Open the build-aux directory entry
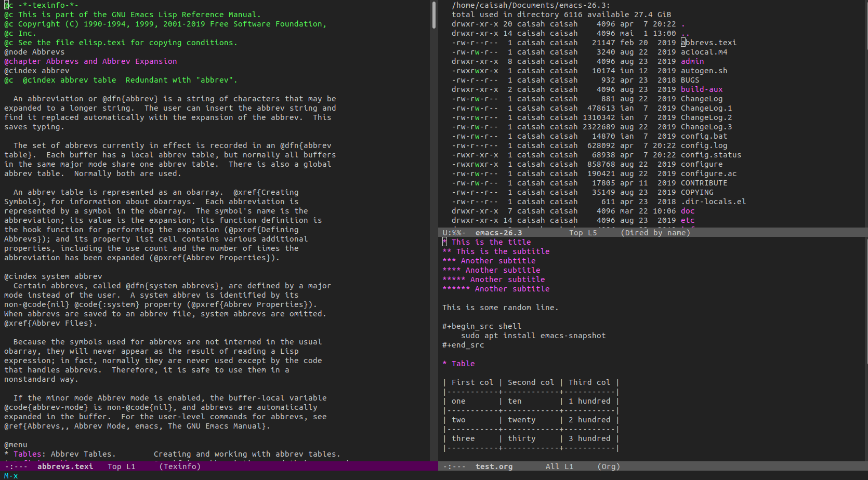 coord(701,89)
